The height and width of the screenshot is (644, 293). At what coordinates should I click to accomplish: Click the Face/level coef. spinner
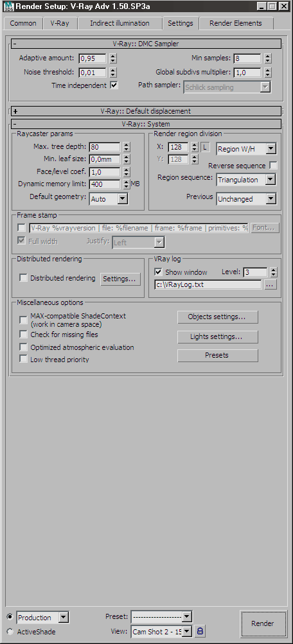pos(126,171)
